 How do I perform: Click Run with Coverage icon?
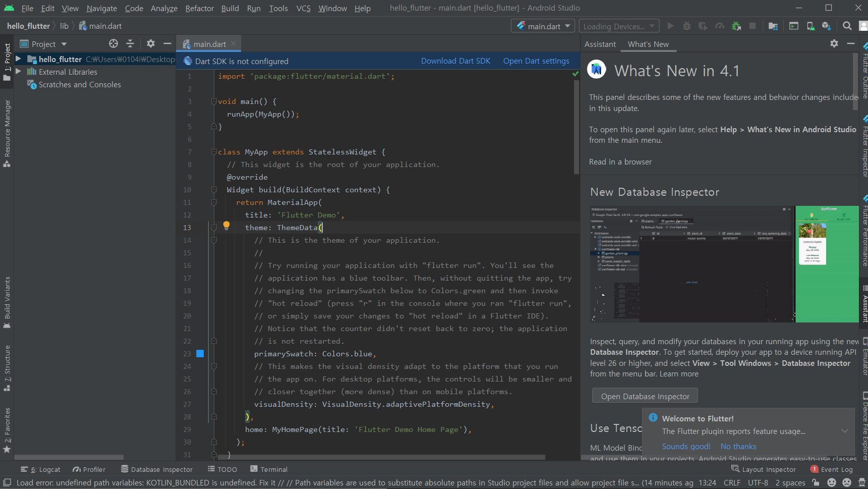[703, 26]
